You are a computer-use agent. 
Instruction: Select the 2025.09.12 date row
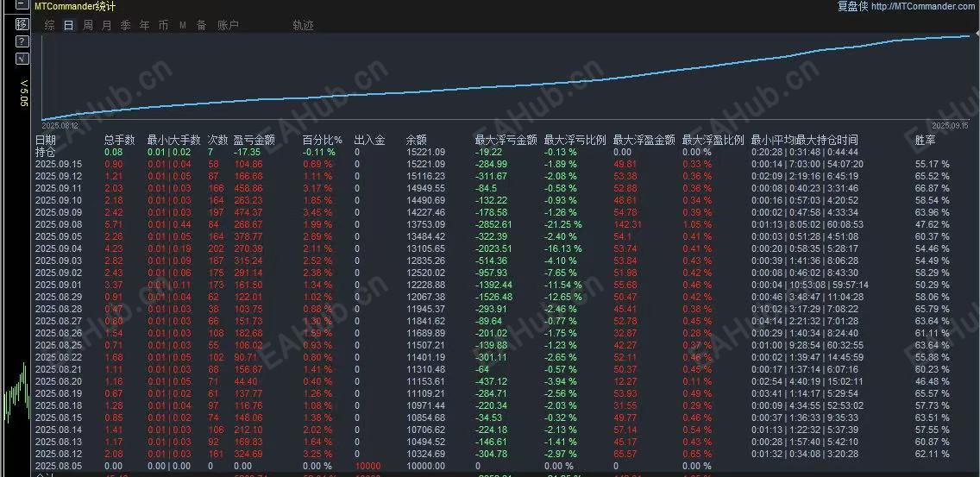coord(58,176)
